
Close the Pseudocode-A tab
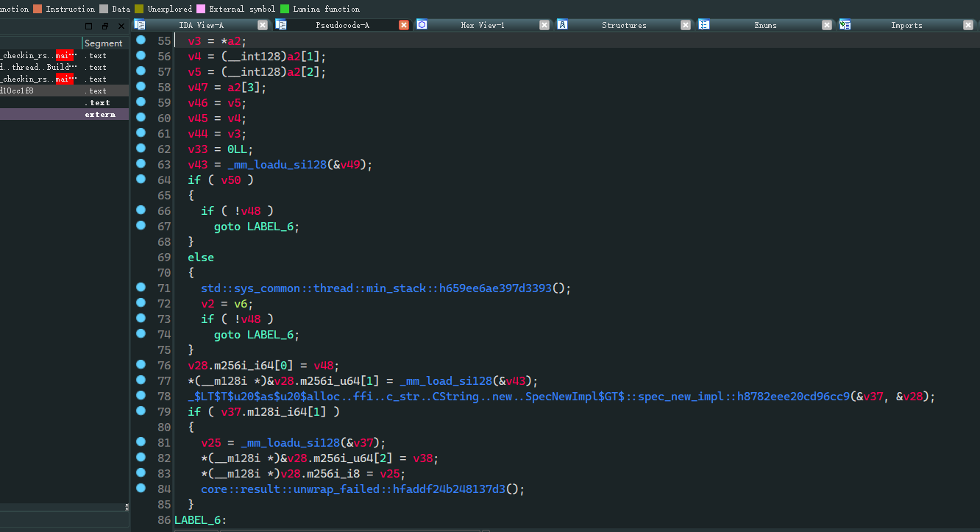pyautogui.click(x=404, y=25)
